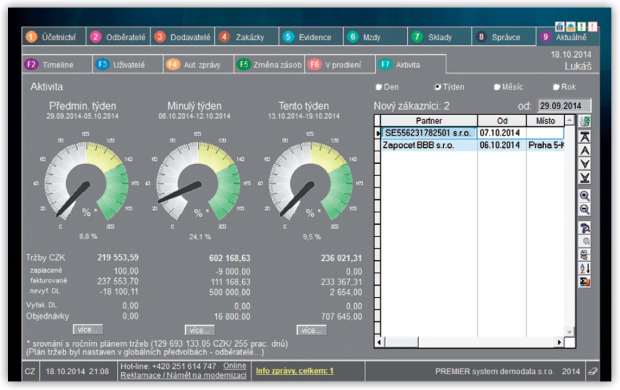Screen dimensions: 620x390
Task: Switch to the F5 Změna zásob tab
Action: (269, 64)
